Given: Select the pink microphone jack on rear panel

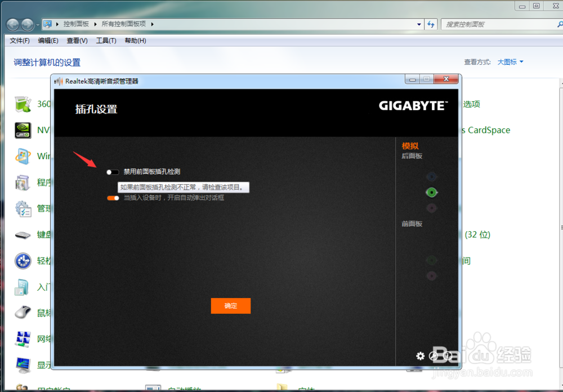Looking at the screenshot, I should coord(431,207).
